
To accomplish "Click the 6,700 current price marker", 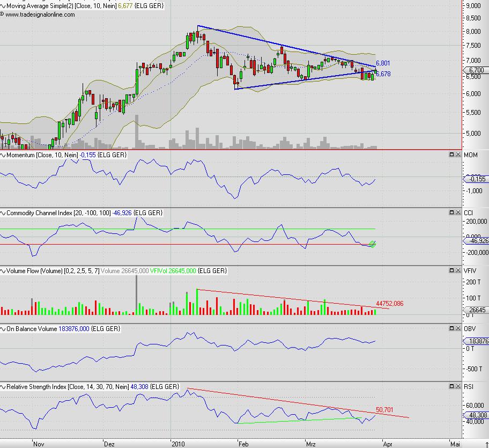I will coord(475,70).
